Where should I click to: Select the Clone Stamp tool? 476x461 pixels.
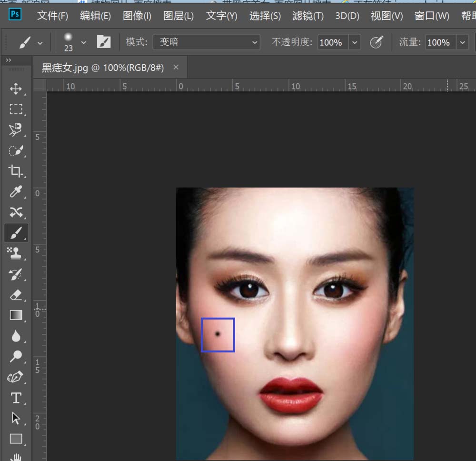point(17,253)
